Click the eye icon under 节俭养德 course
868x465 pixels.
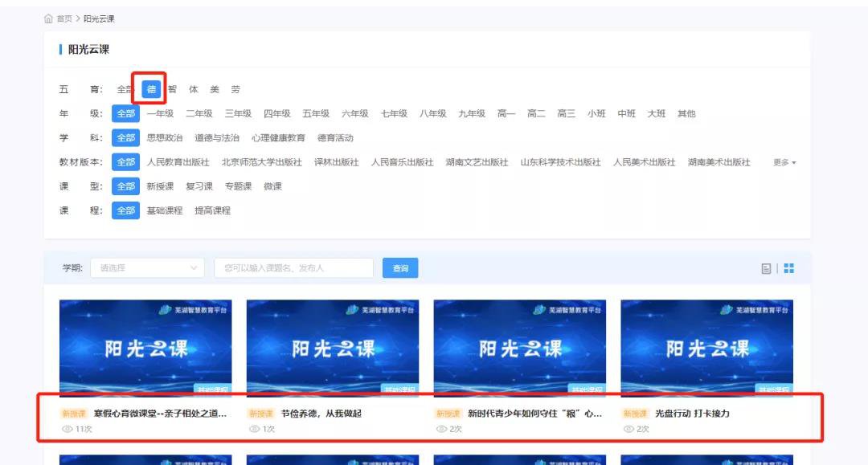(254, 430)
